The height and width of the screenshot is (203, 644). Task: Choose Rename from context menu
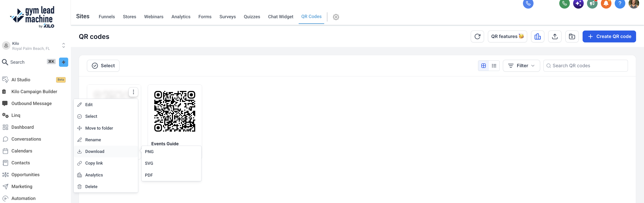click(106, 140)
